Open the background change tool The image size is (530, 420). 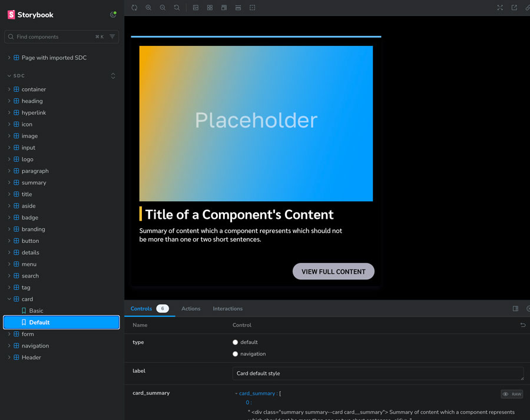(x=196, y=8)
